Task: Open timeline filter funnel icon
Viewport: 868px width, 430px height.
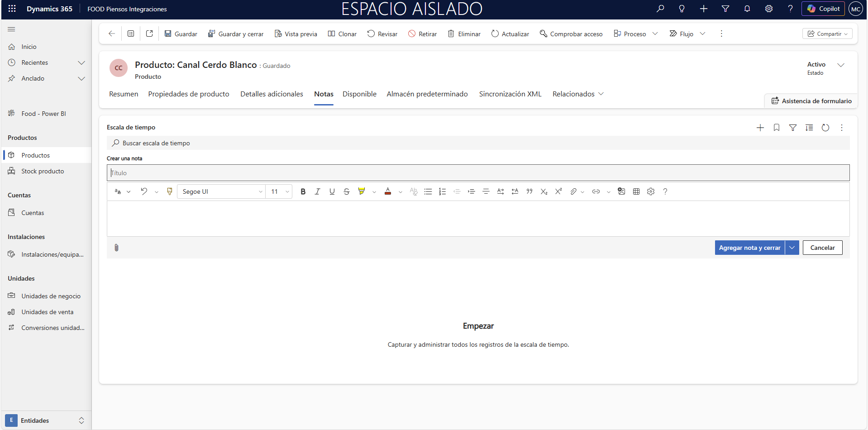Action: point(792,128)
